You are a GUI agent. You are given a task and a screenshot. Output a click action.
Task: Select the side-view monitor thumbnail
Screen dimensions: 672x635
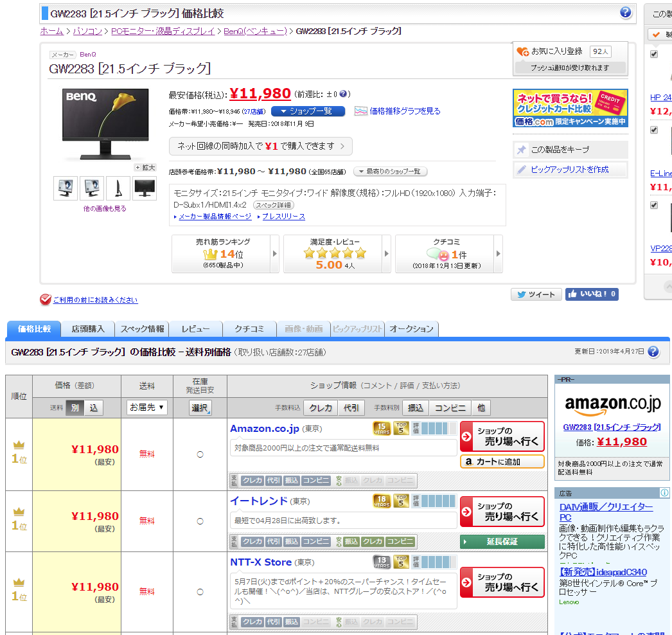118,188
